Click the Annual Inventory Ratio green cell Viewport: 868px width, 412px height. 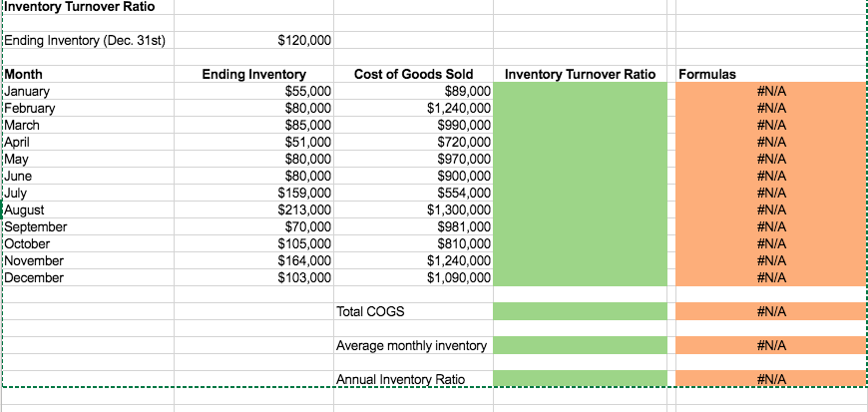580,379
